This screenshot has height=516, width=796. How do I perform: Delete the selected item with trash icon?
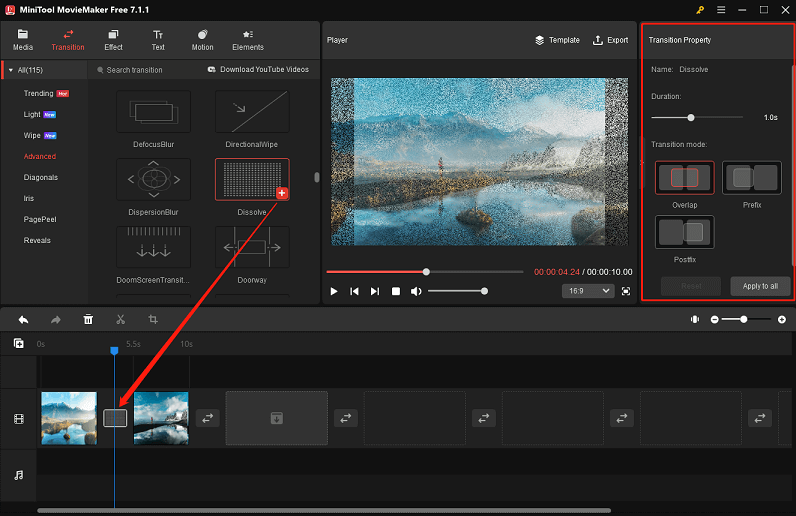(88, 319)
